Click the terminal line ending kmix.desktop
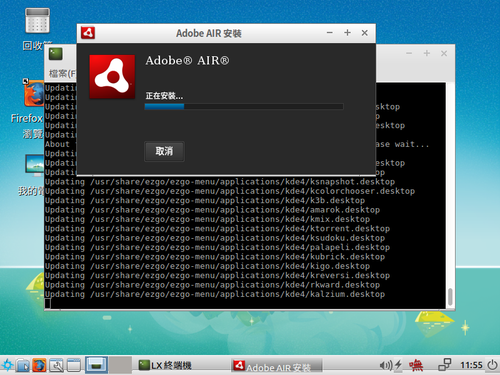This screenshot has height=375, width=500. click(208, 219)
